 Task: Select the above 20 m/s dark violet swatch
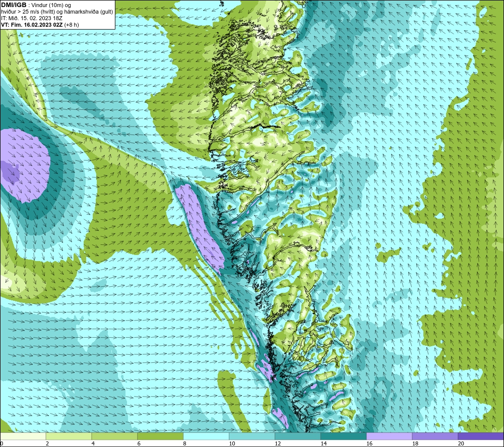pyautogui.click(x=480, y=436)
